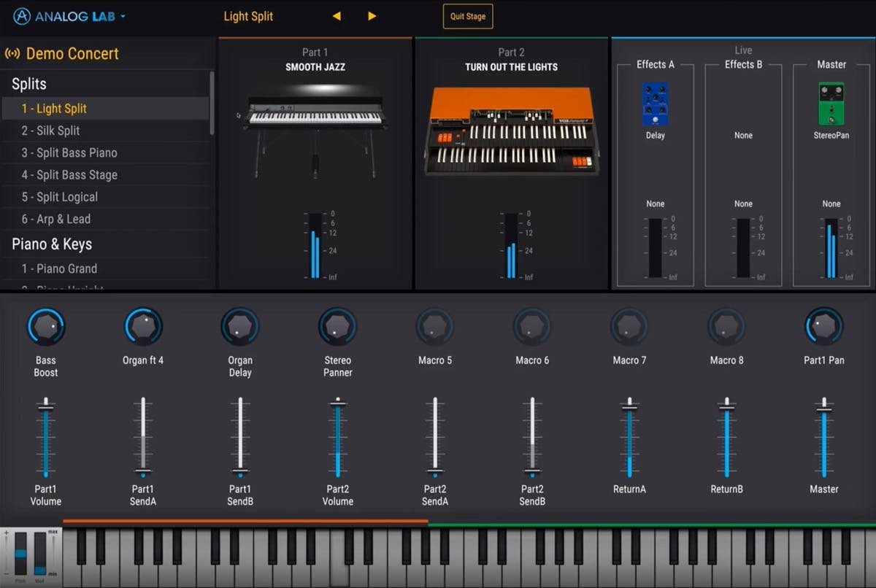Screen dimensions: 876x588
Task: Click the Part1 SendB fader
Action: (240, 438)
